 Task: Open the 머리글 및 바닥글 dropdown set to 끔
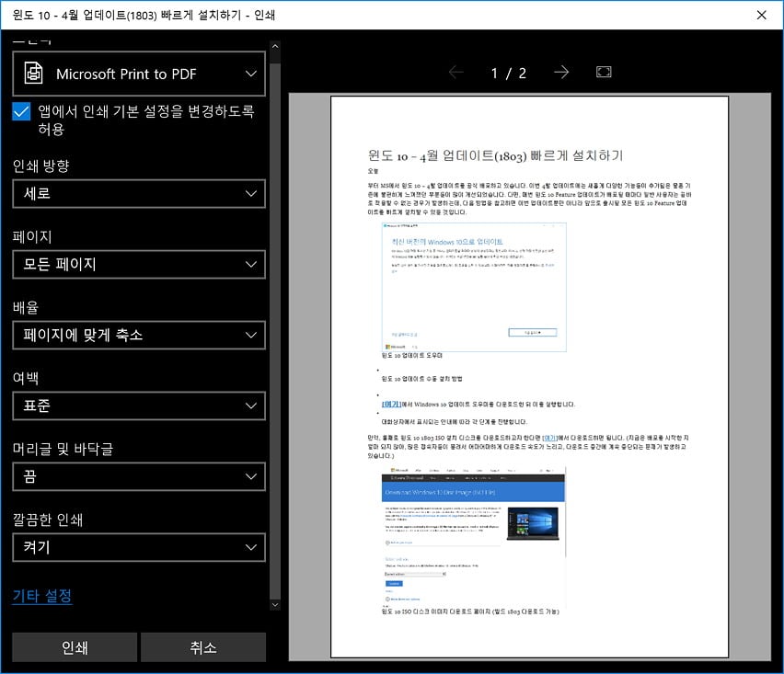click(x=139, y=476)
